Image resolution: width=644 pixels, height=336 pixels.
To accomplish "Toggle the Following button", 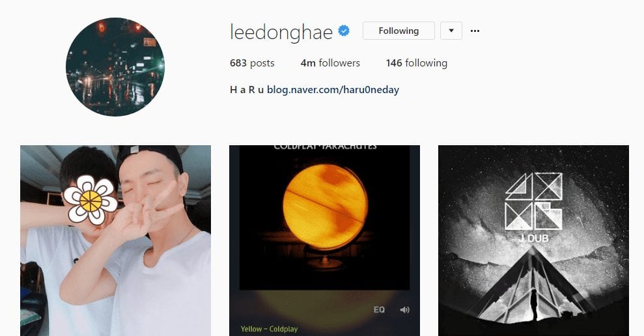I will pos(399,31).
